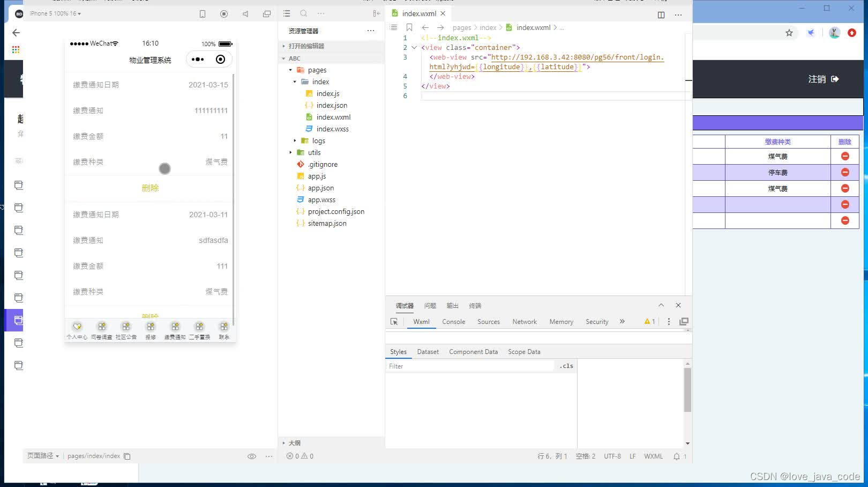Click the red browser update icon

(x=852, y=33)
